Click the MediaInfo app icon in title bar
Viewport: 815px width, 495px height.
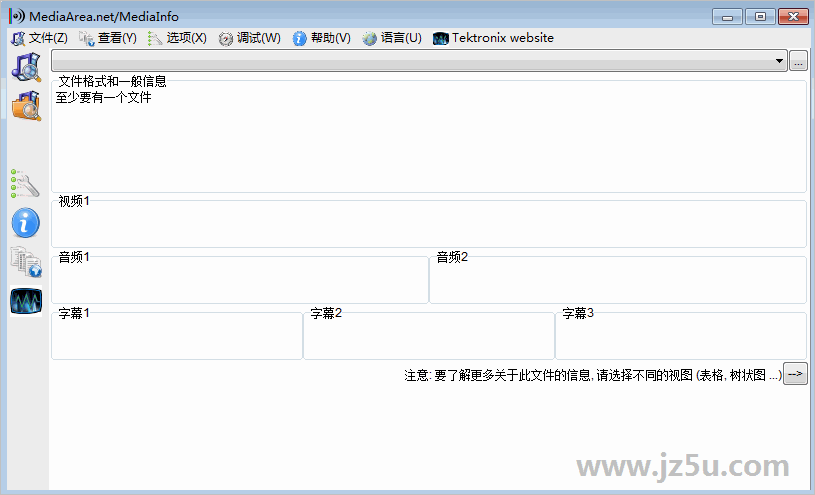(17, 16)
